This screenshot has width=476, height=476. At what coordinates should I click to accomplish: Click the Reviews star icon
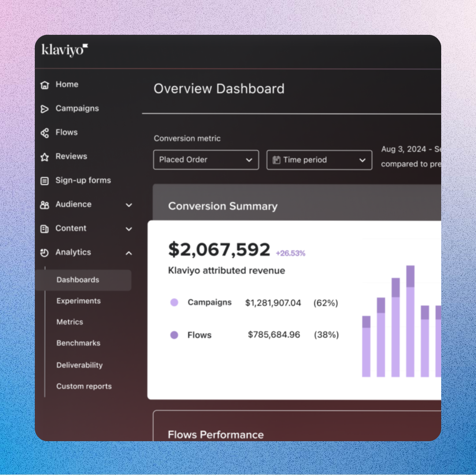[x=45, y=157]
